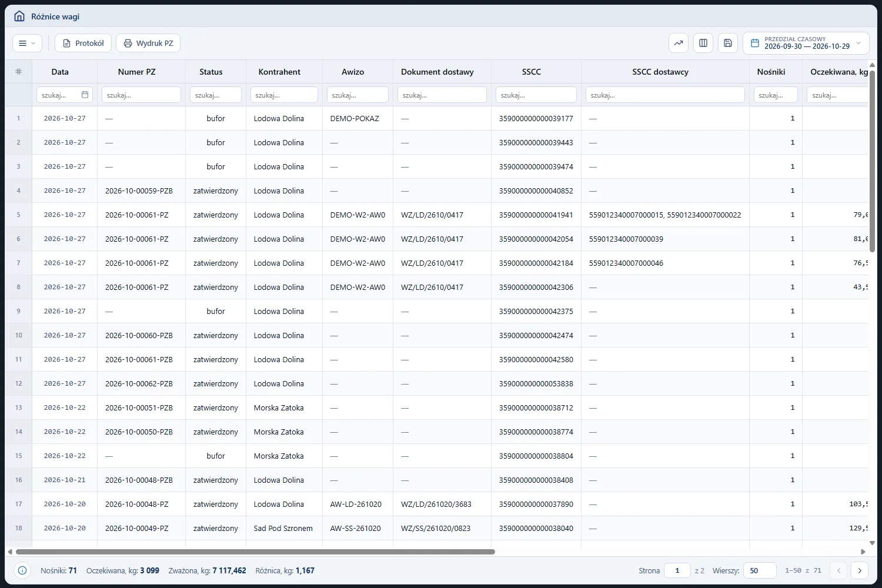This screenshot has width=882, height=588.
Task: Select row number 15
Action: pyautogui.click(x=19, y=456)
